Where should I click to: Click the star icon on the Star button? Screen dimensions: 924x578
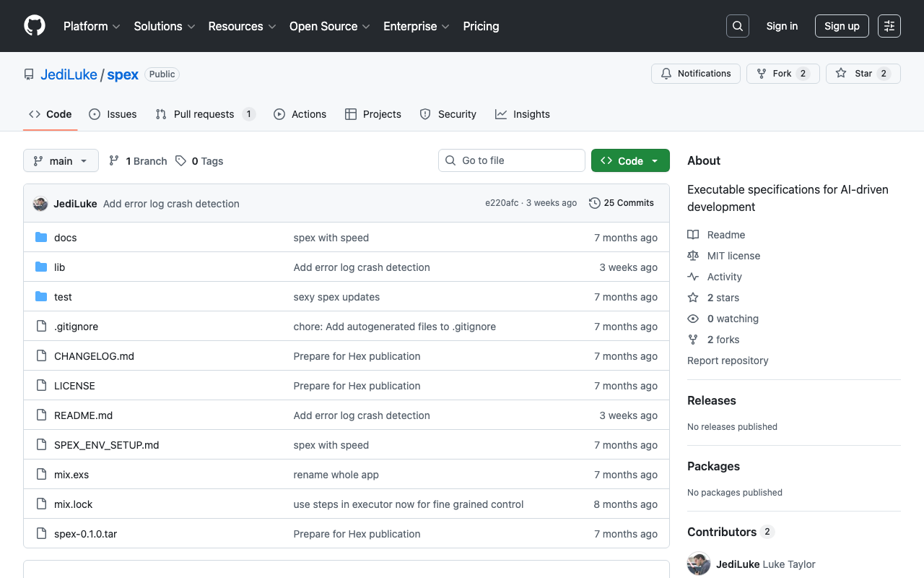[841, 73]
